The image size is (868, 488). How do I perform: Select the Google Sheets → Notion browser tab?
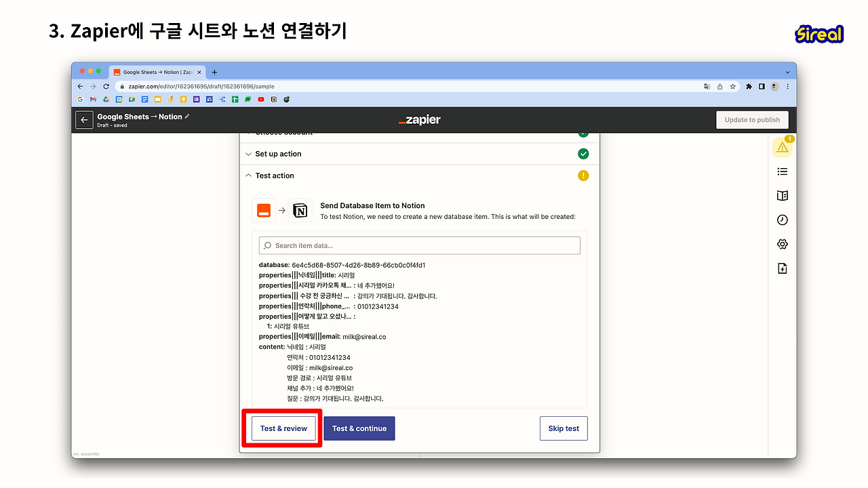point(156,72)
